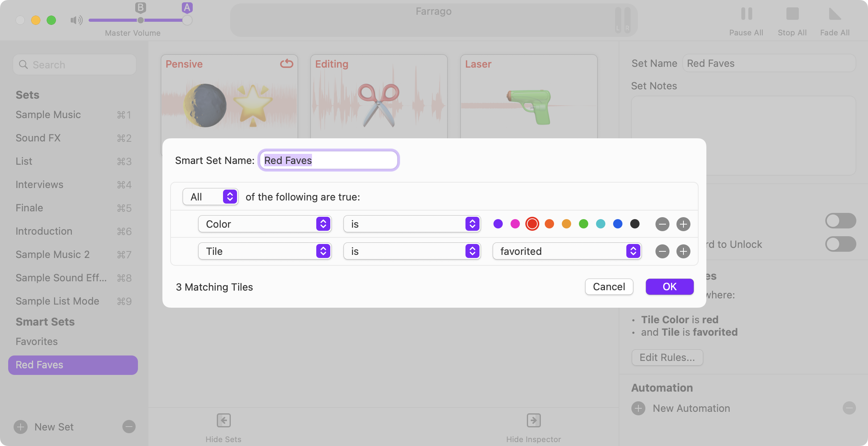This screenshot has height=446, width=868.
Task: Open the Introduction set
Action: (73, 231)
